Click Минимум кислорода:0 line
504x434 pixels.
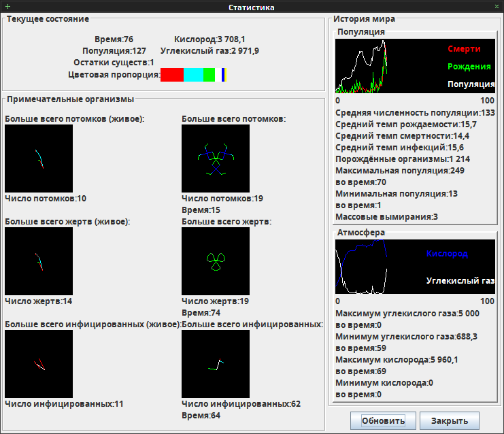click(384, 383)
